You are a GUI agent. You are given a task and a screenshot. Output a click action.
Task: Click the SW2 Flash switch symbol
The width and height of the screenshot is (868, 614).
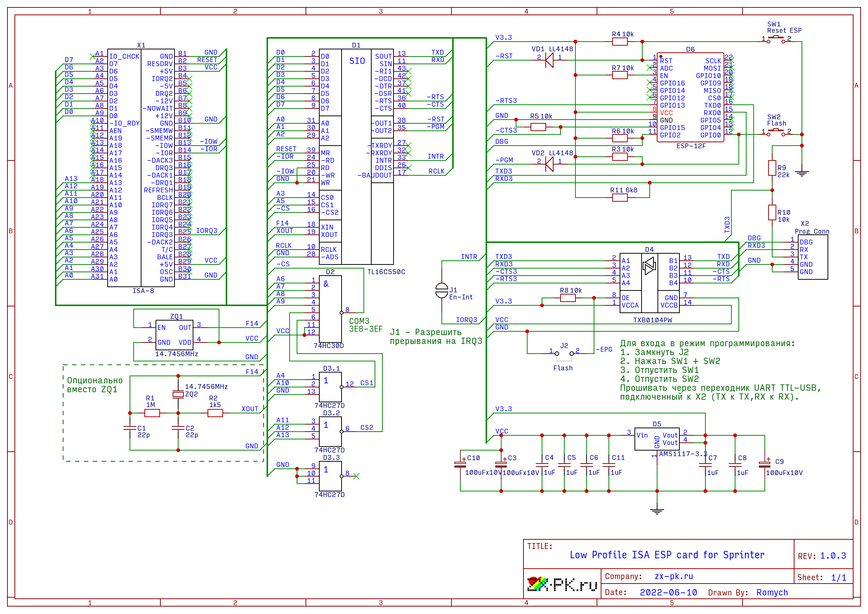coord(776,132)
